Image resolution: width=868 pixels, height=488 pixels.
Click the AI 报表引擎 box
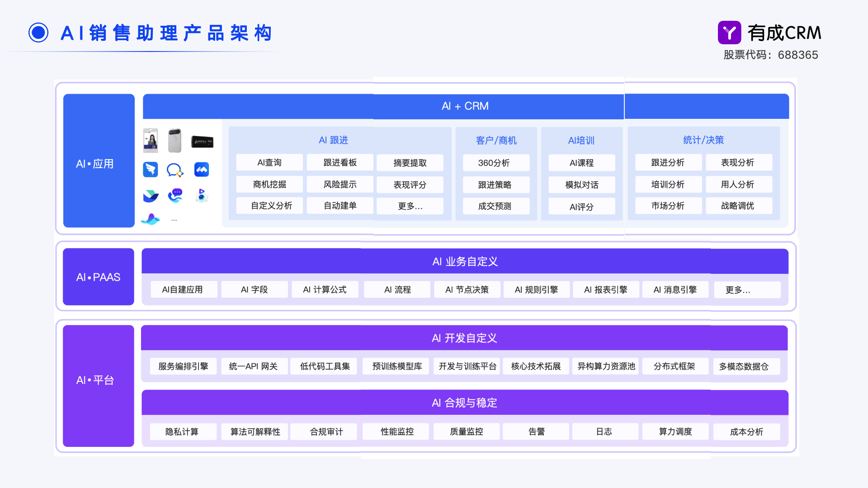click(606, 290)
